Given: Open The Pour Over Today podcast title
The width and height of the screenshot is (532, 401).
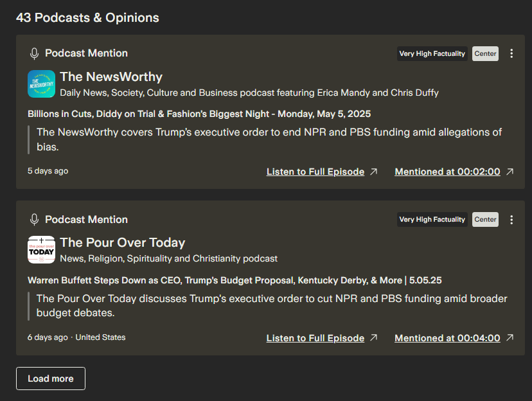Looking at the screenshot, I should point(123,242).
